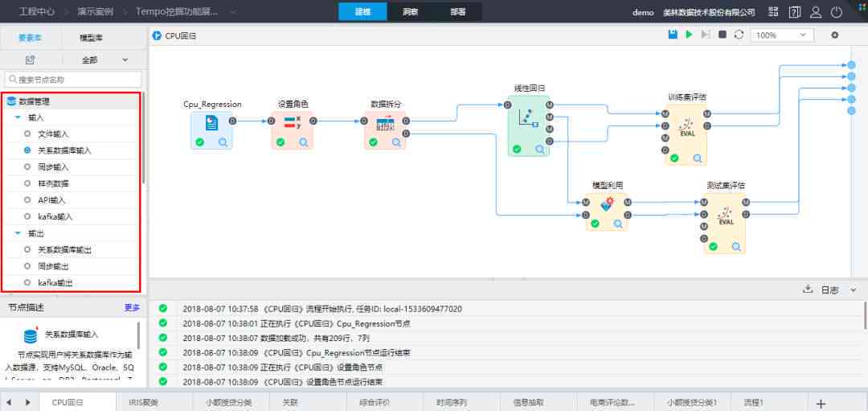The width and height of the screenshot is (868, 411).
Task: Download the log with the export icon
Action: pyautogui.click(x=808, y=290)
